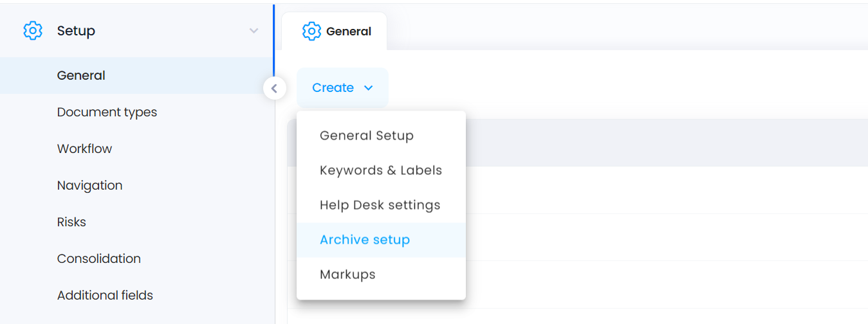The width and height of the screenshot is (868, 324).
Task: Open the Create dropdown button
Action: [342, 87]
